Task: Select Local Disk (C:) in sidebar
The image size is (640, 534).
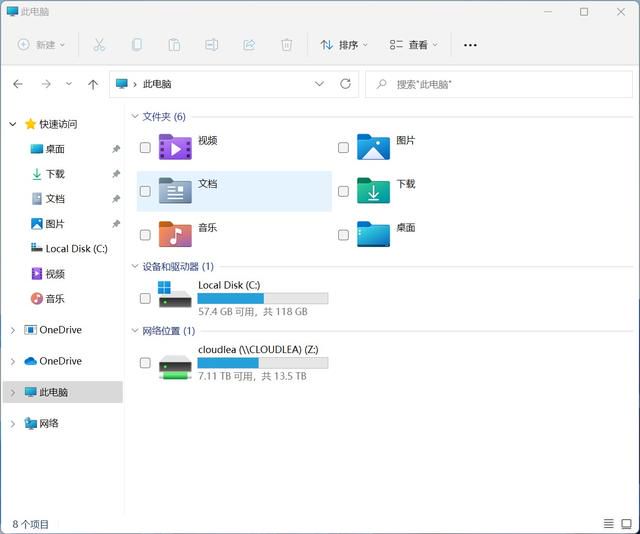Action: click(x=76, y=249)
